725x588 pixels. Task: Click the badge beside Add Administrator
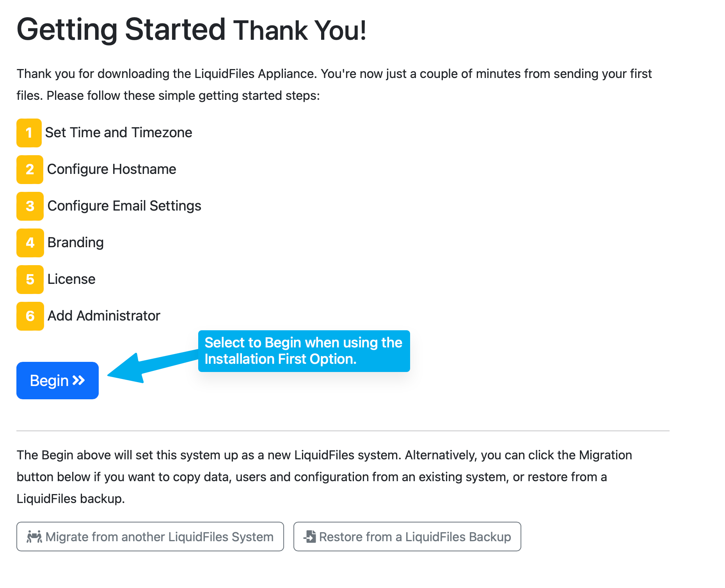point(30,316)
